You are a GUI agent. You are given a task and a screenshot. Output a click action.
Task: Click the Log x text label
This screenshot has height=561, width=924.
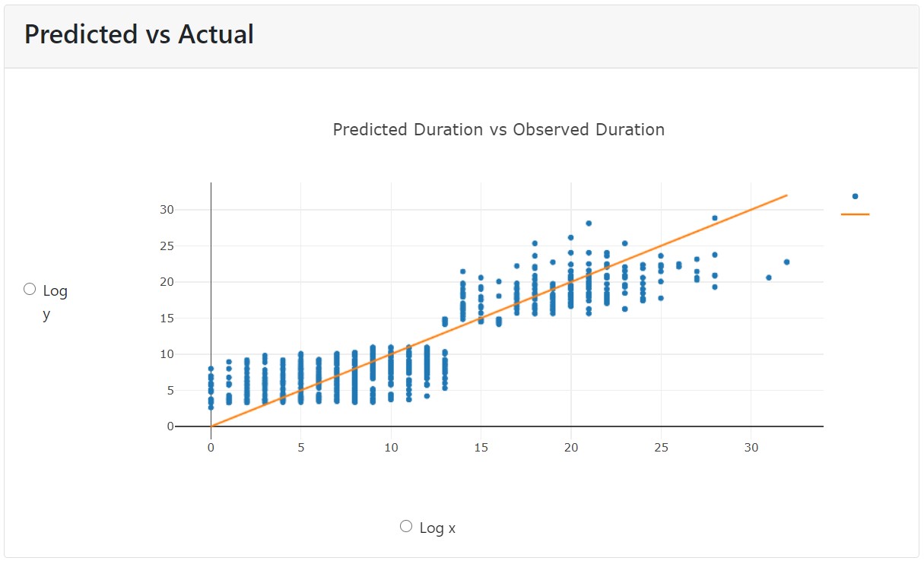pyautogui.click(x=437, y=527)
